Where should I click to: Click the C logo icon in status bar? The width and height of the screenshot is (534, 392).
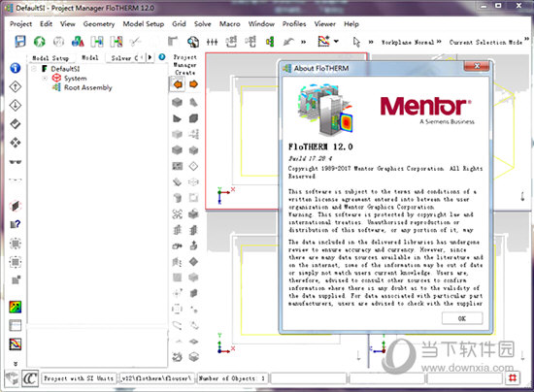coord(30,378)
